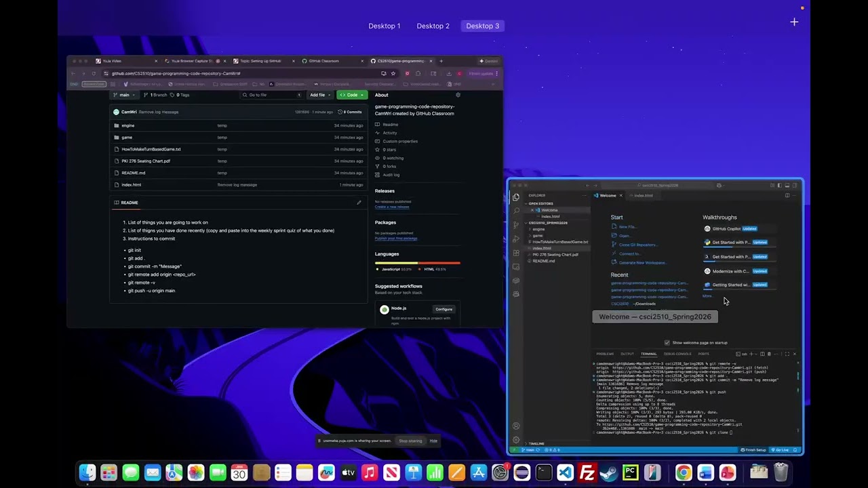Open the Manage gear icon in VS Code
The image size is (868, 488).
click(516, 439)
